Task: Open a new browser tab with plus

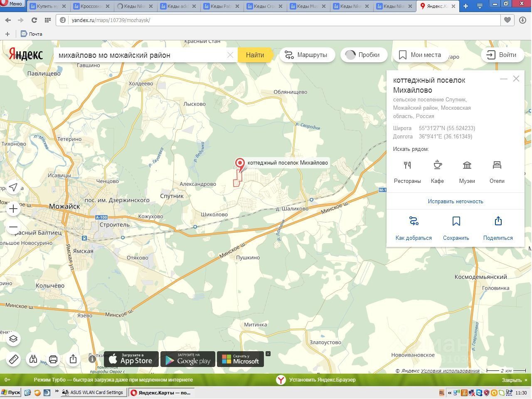Action: click(x=466, y=6)
